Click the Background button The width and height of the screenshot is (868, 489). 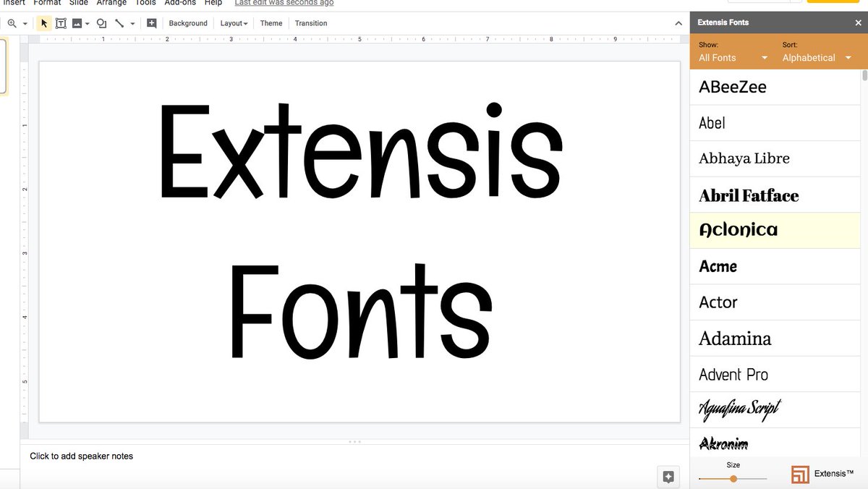coord(188,23)
